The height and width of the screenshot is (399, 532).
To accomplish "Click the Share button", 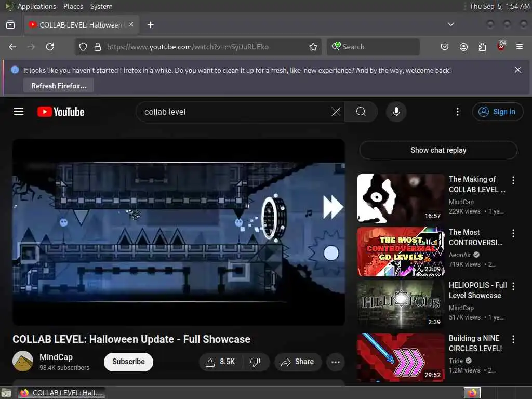I will click(298, 362).
